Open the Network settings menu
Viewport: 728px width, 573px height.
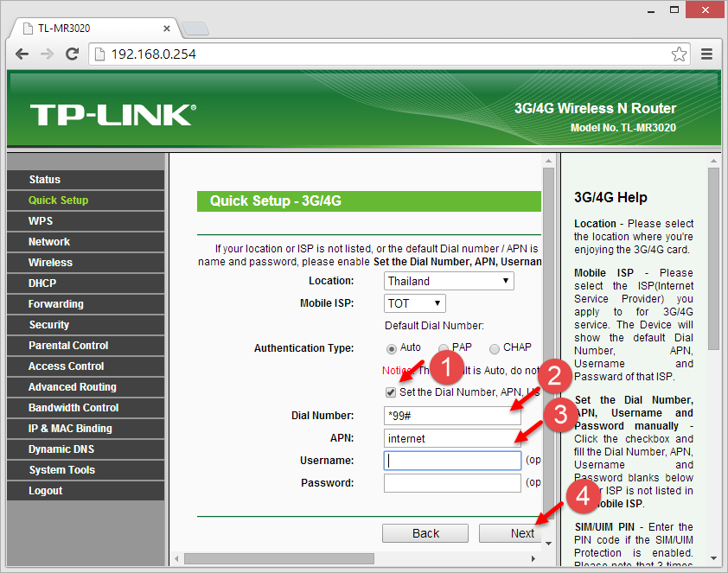tap(86, 242)
